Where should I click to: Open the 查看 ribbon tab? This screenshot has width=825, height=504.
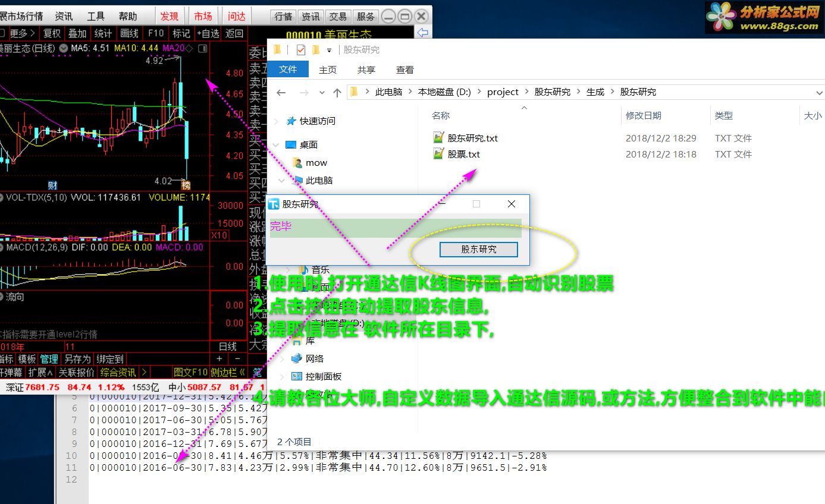click(405, 70)
